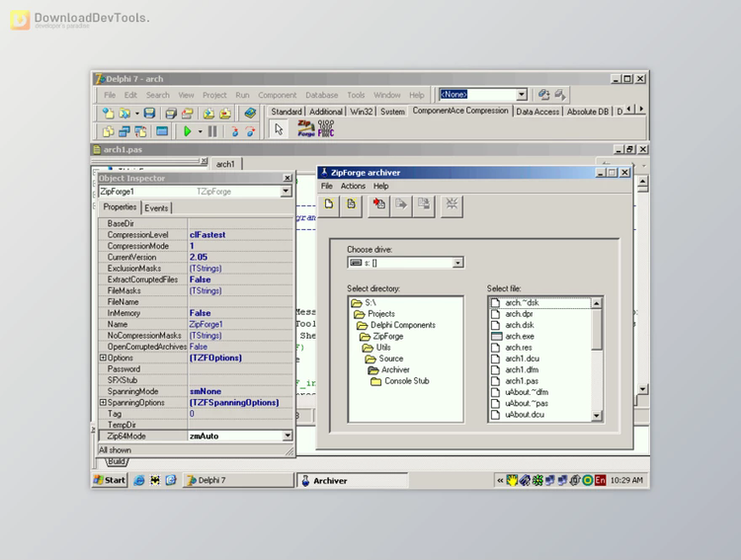This screenshot has width=741, height=560.
Task: Click the En language tray indicator
Action: [x=600, y=480]
